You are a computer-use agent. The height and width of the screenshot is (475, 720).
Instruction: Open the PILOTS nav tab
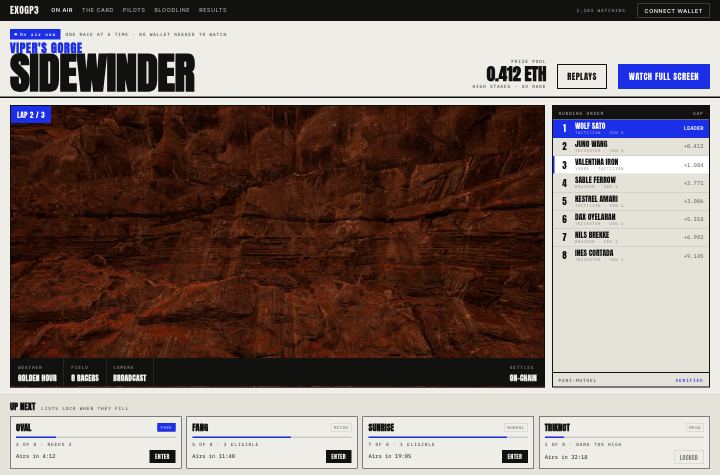tap(134, 10)
